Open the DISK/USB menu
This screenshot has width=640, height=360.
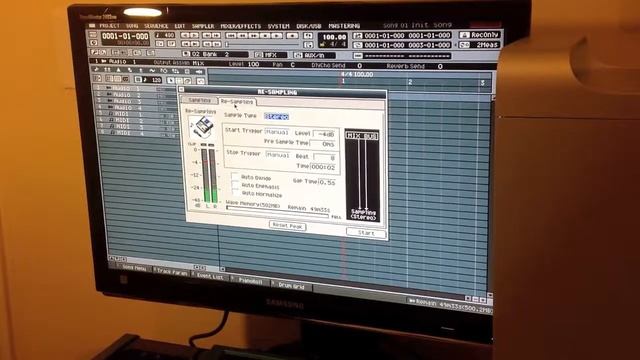[309, 26]
